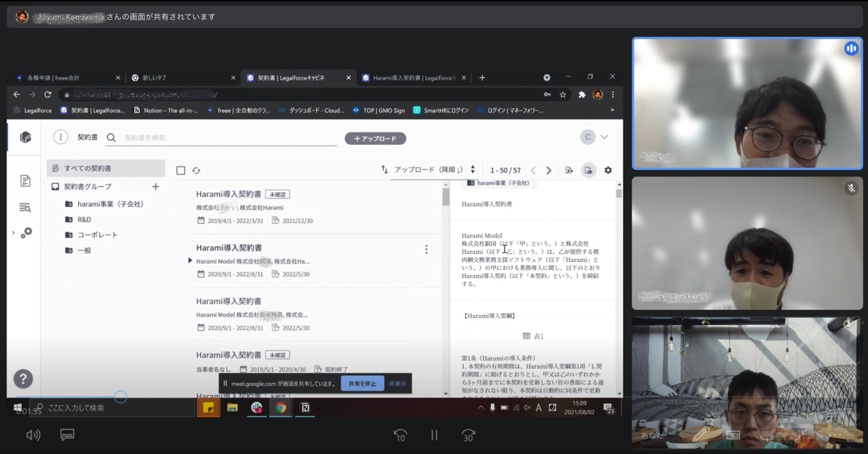Pause the recording playback
This screenshot has width=868, height=454.
[x=434, y=435]
